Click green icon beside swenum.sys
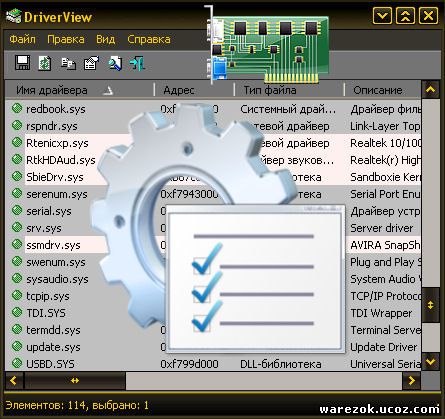The image size is (445, 419). coord(17,261)
